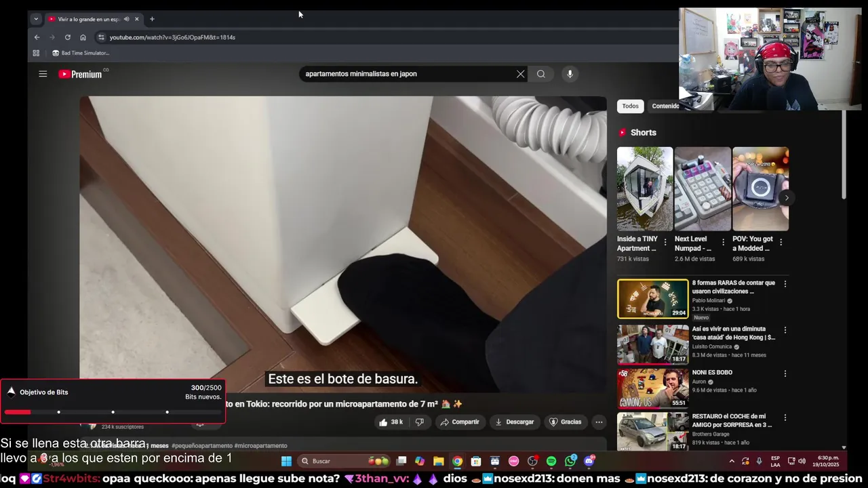This screenshot has height=488, width=868.
Task: Go to the YouTube Premium home logo
Action: click(80, 74)
